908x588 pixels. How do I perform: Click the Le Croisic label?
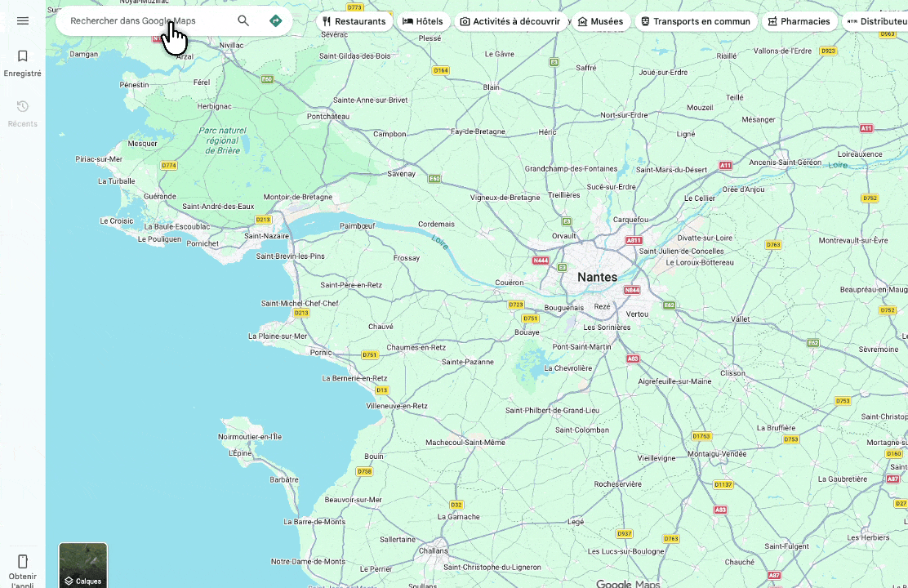pyautogui.click(x=117, y=220)
